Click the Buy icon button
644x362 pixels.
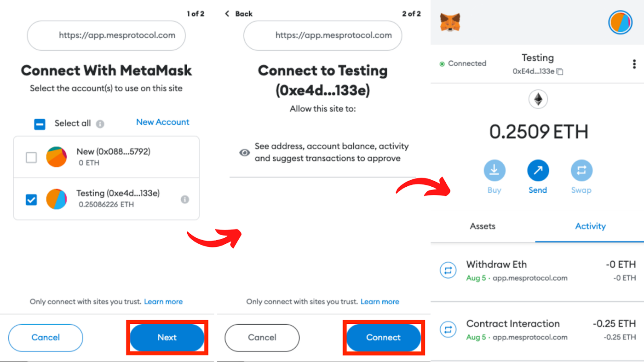coord(494,171)
